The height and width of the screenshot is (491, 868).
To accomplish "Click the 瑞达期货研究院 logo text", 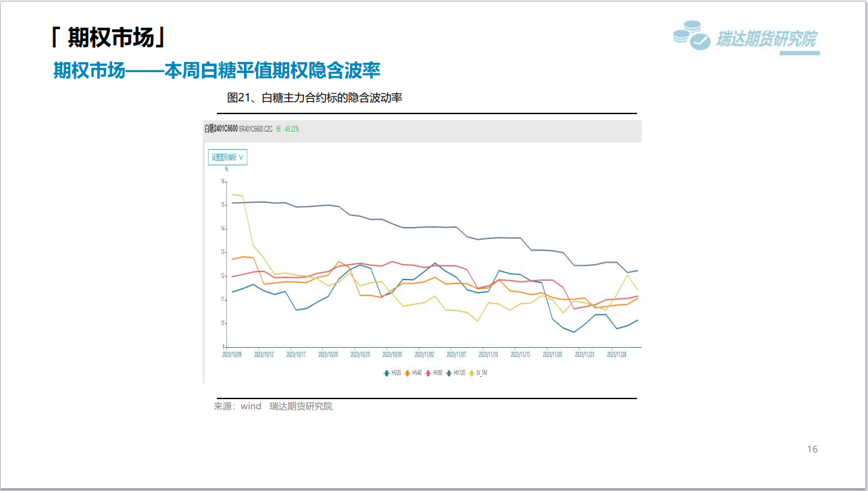I will [x=766, y=39].
